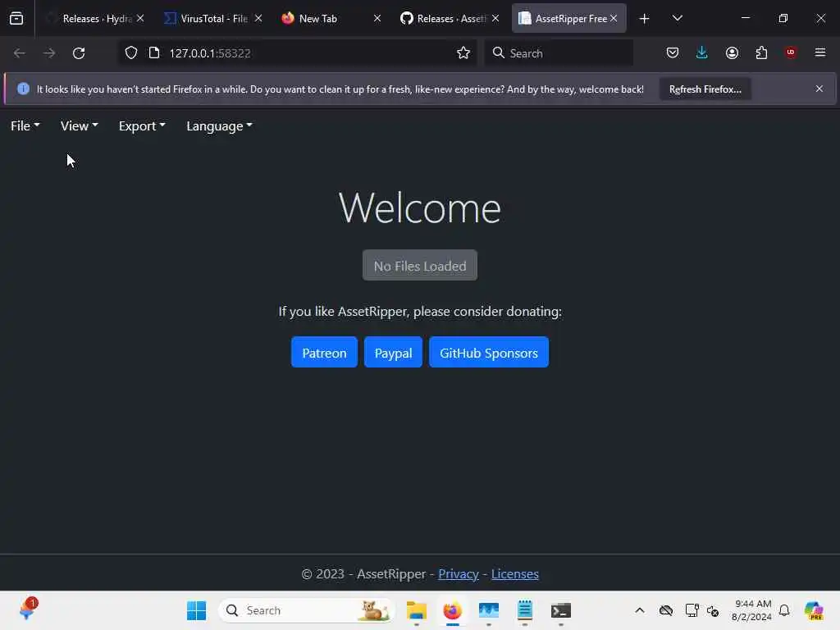Go back one page
This screenshot has width=840, height=630.
20,53
